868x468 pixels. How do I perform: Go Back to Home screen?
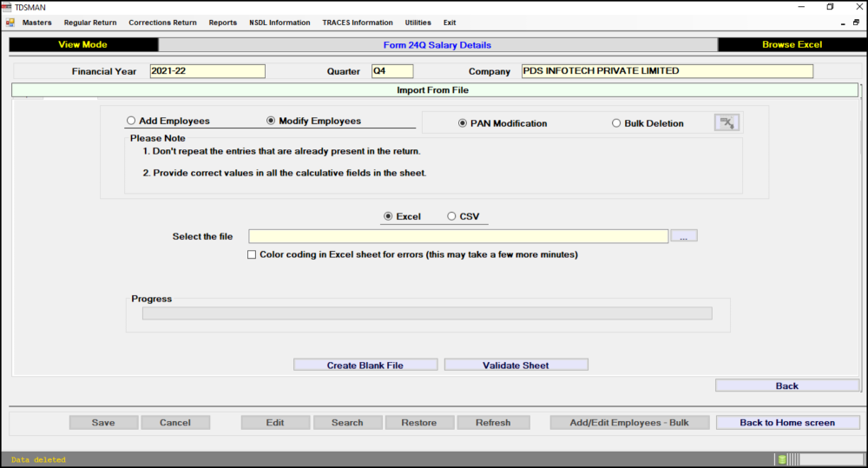click(x=787, y=423)
